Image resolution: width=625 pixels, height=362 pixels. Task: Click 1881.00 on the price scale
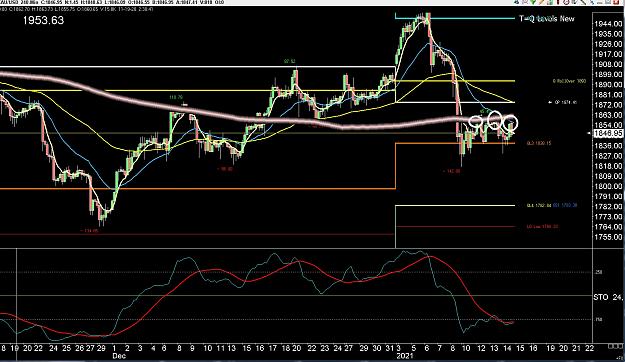pyautogui.click(x=608, y=95)
